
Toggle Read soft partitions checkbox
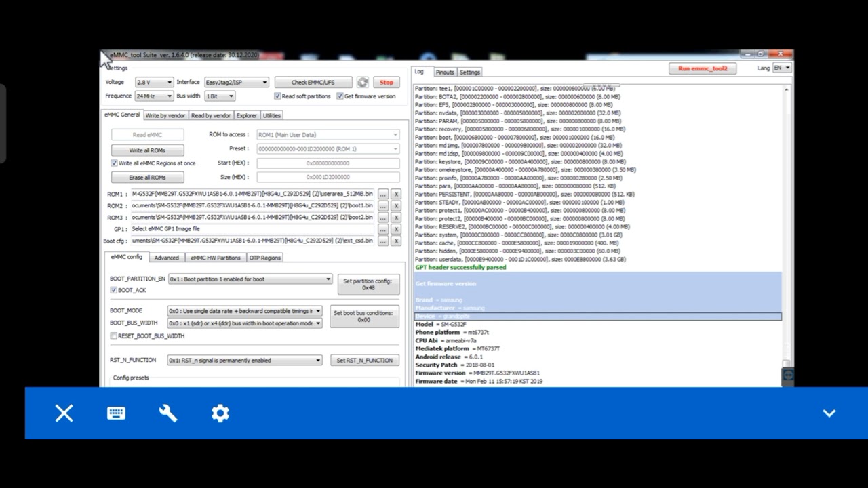point(277,96)
